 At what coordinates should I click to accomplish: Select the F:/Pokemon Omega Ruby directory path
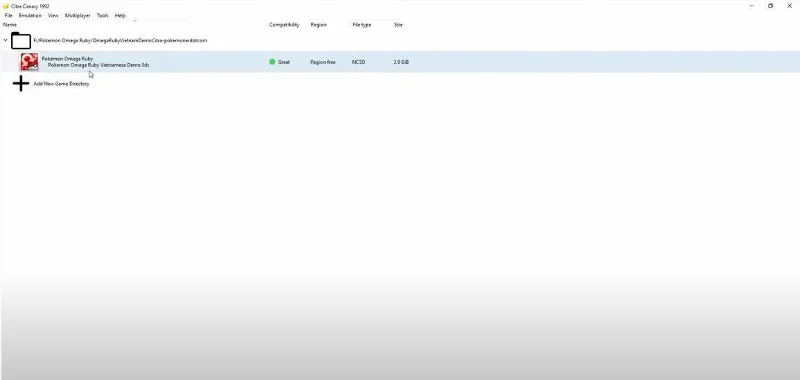click(120, 40)
